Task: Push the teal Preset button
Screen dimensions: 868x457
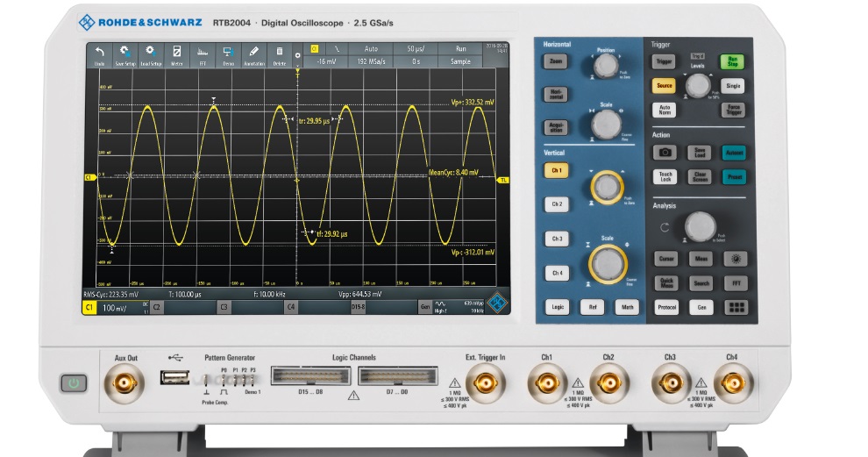Action: point(735,176)
